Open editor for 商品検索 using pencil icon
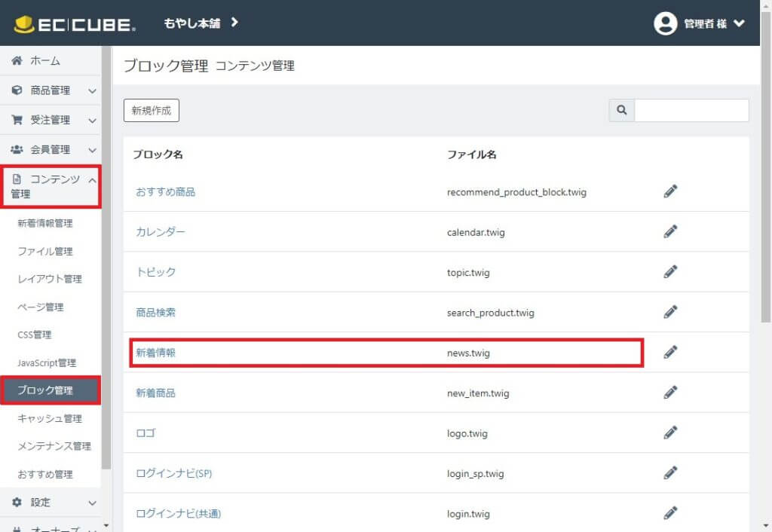 point(670,311)
